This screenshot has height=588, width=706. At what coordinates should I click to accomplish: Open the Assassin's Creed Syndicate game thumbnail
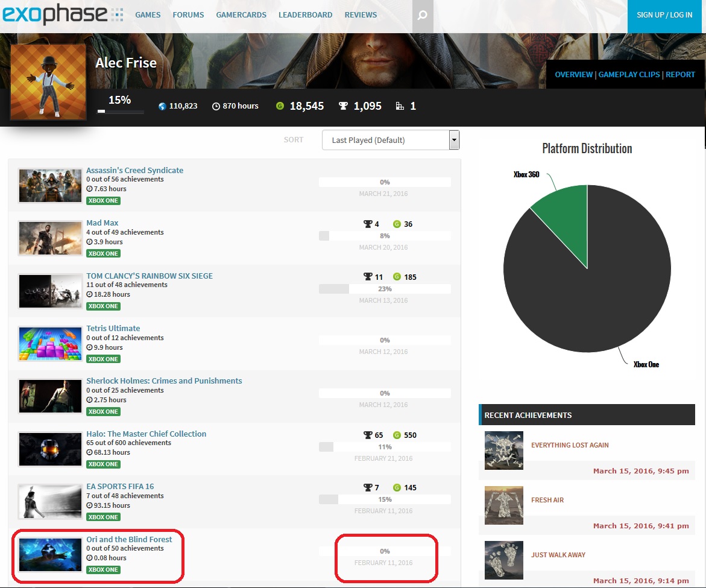point(50,186)
